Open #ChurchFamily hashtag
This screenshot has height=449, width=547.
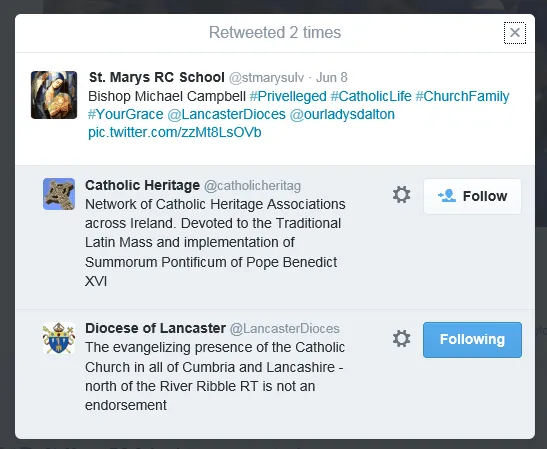coord(462,96)
